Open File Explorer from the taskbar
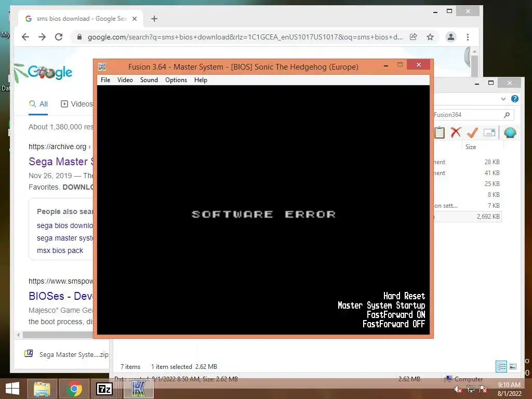This screenshot has width=532, height=399. click(x=42, y=389)
